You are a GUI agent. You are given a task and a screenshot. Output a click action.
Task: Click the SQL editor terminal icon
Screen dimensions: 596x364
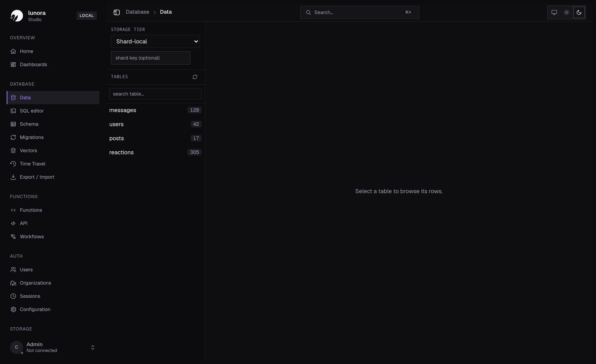tap(13, 111)
